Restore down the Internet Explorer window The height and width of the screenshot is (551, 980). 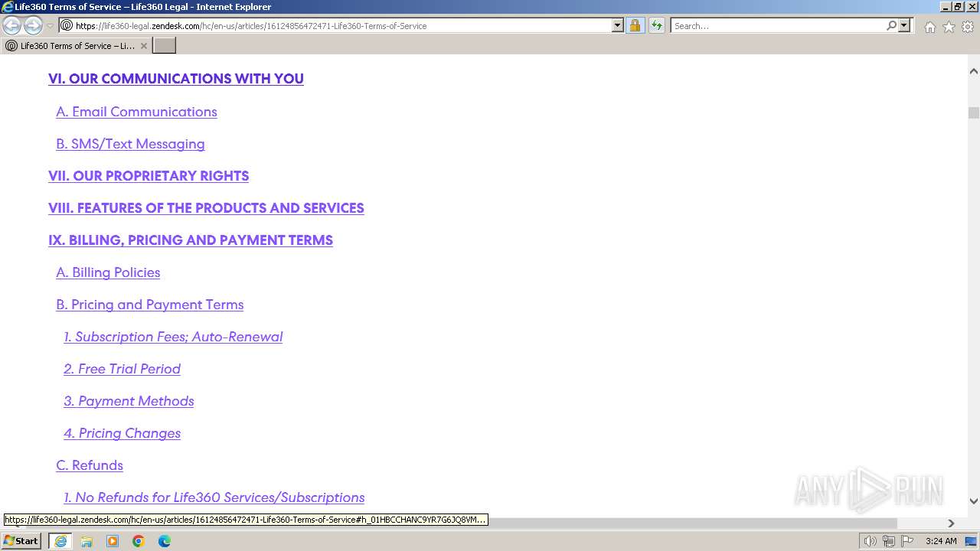point(959,7)
